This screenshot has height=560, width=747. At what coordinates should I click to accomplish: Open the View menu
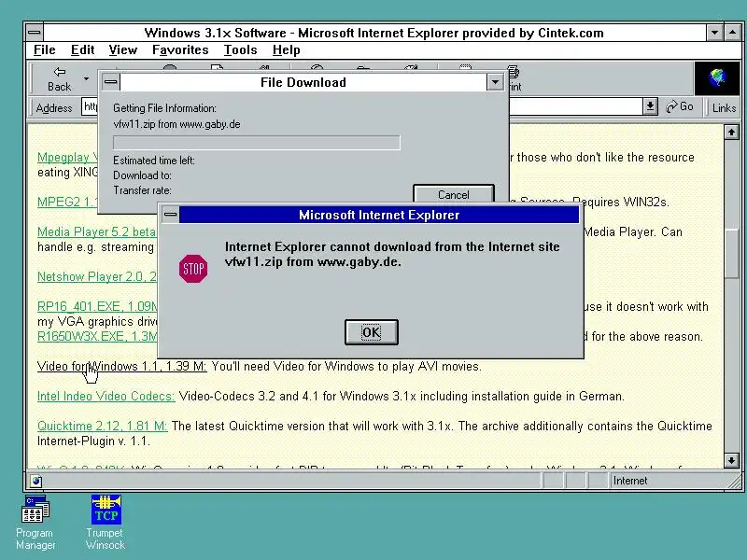click(123, 50)
